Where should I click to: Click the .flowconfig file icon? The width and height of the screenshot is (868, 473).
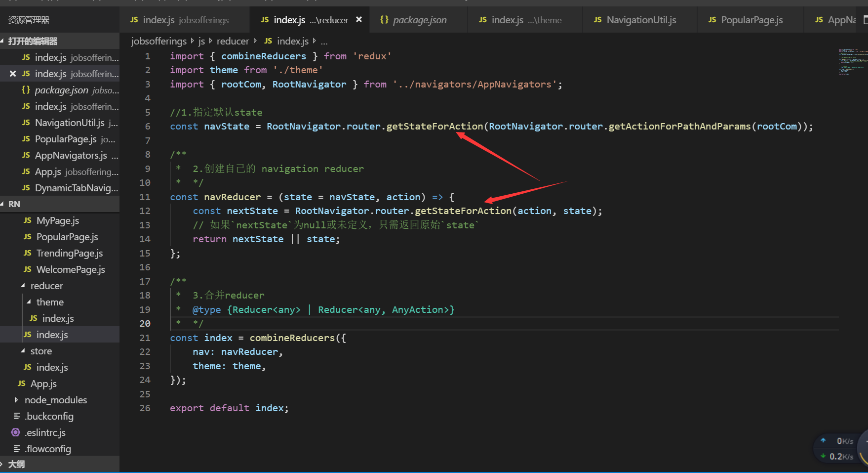click(x=17, y=449)
